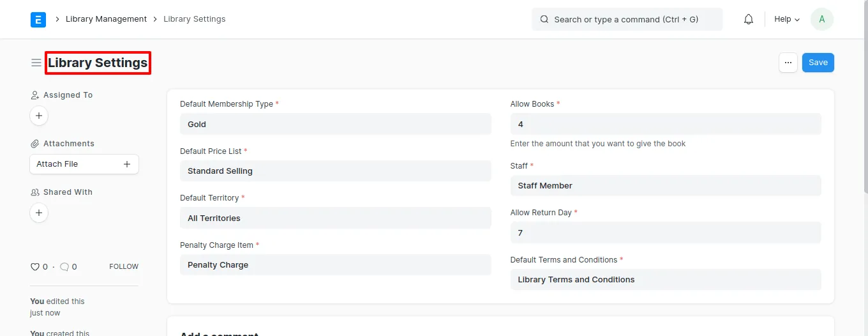Viewport: 868px width, 336px height.
Task: Expand the Help dropdown
Action: click(787, 19)
